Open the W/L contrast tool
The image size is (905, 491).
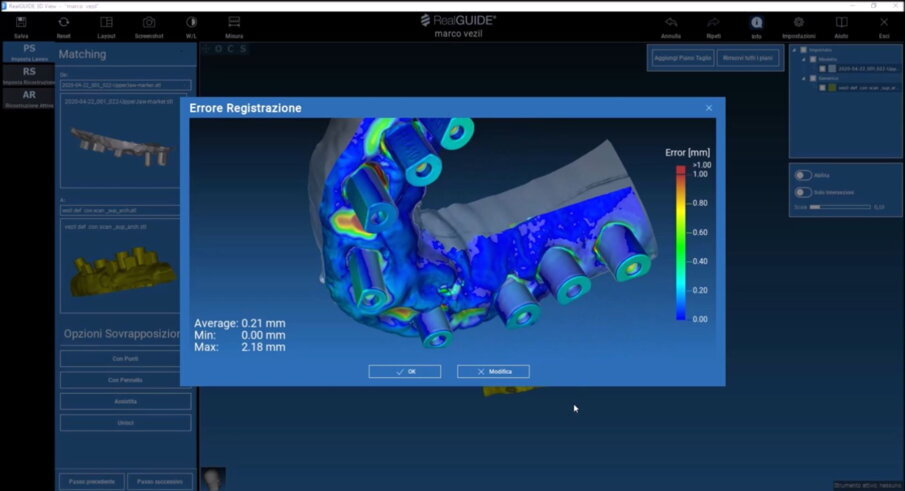coord(191,23)
